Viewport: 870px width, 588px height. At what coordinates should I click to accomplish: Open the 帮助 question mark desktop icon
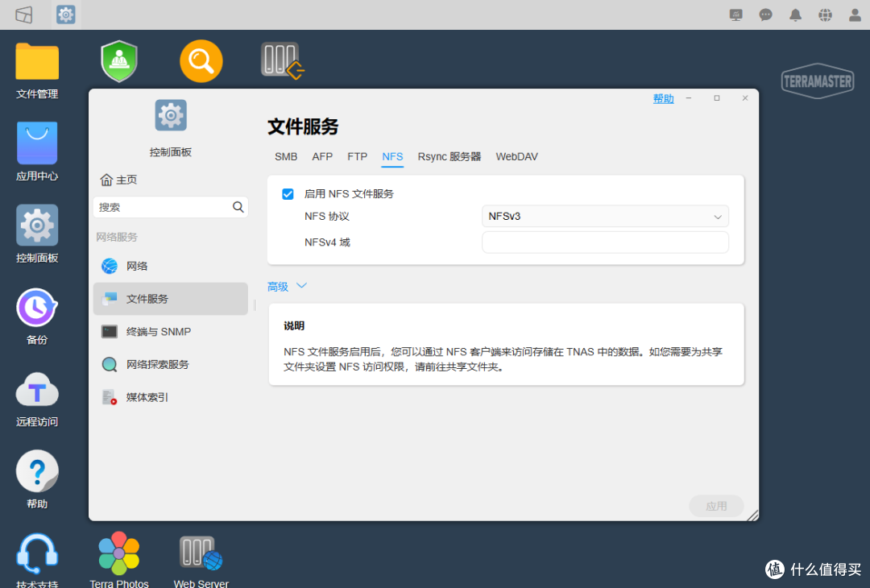coord(37,471)
